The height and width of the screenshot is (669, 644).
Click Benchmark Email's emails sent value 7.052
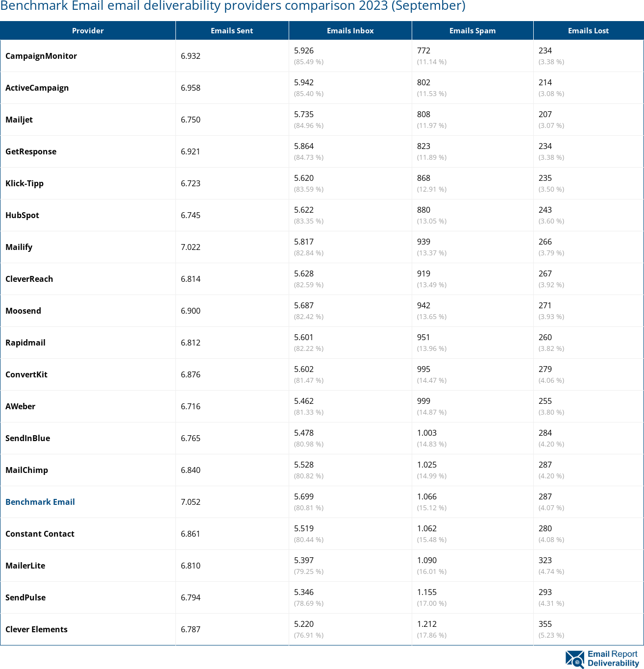click(x=191, y=502)
